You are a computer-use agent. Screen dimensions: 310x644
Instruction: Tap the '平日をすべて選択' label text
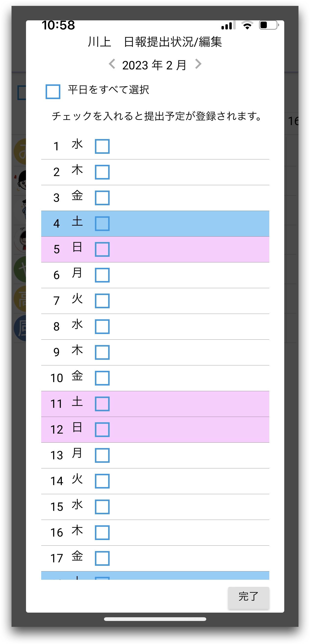(x=108, y=90)
